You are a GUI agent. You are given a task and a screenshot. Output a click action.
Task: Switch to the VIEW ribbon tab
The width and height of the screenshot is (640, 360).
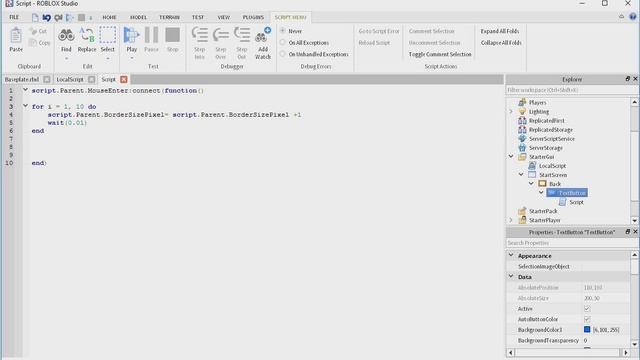pyautogui.click(x=224, y=17)
